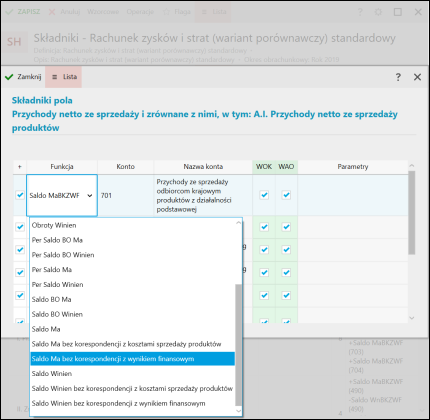This screenshot has height=420, width=430.
Task: Click ZAPISZ in the background window
Action: [23, 12]
